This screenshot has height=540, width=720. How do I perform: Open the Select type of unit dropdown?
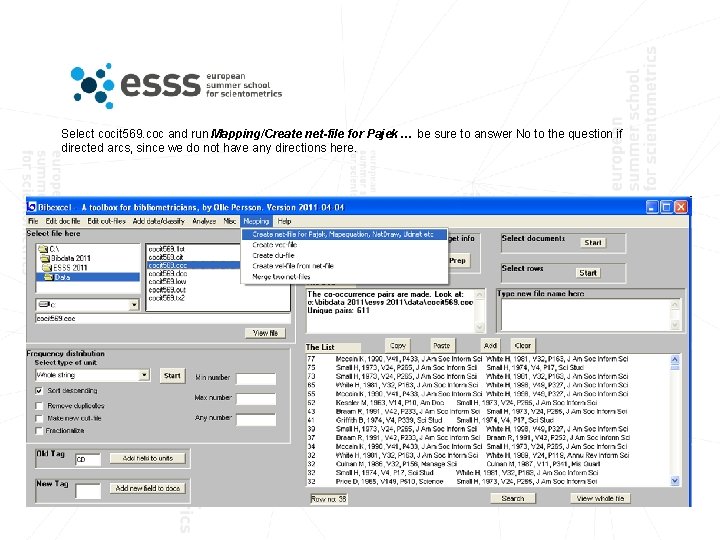pos(144,375)
